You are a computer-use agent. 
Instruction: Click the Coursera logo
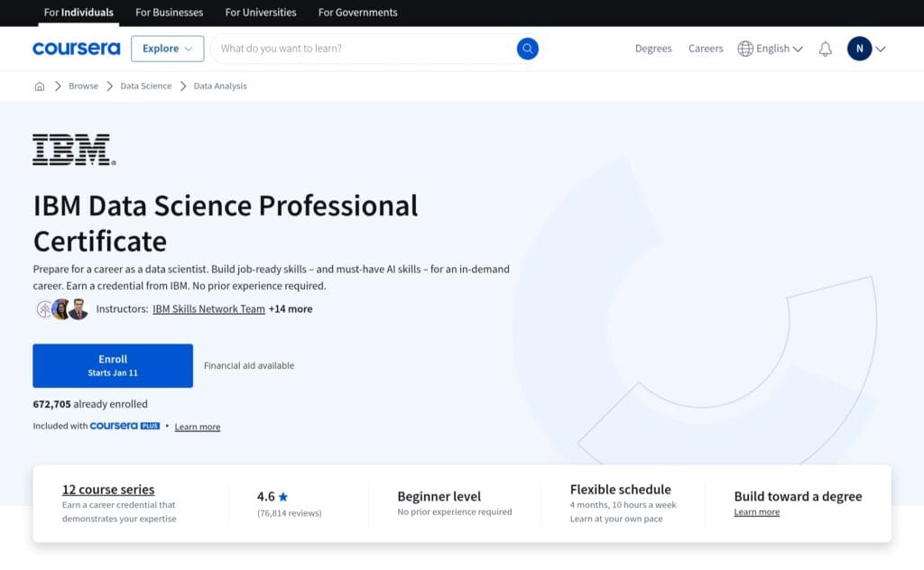[x=76, y=49]
